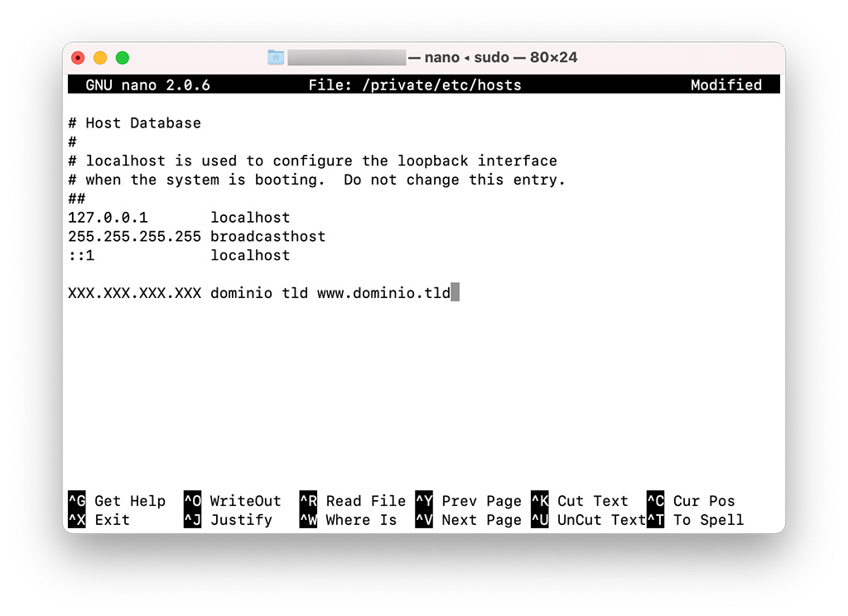Click the ^K Cut Text shortcut
The width and height of the screenshot is (848, 616).
(580, 501)
